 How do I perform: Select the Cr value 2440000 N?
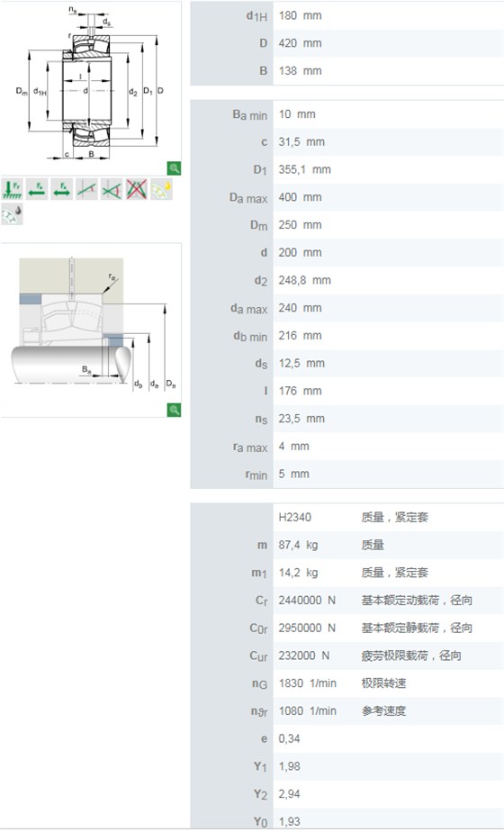tap(307, 600)
